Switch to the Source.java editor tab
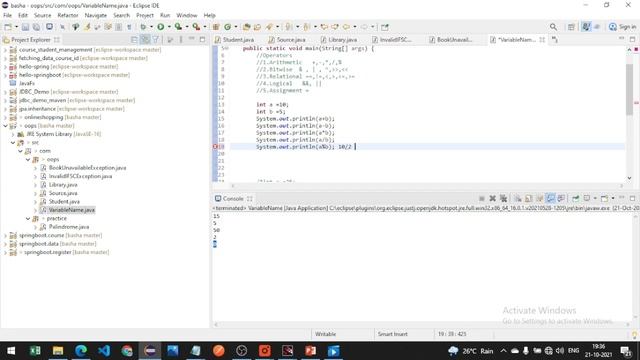Image resolution: width=640 pixels, height=360 pixels. (288, 40)
